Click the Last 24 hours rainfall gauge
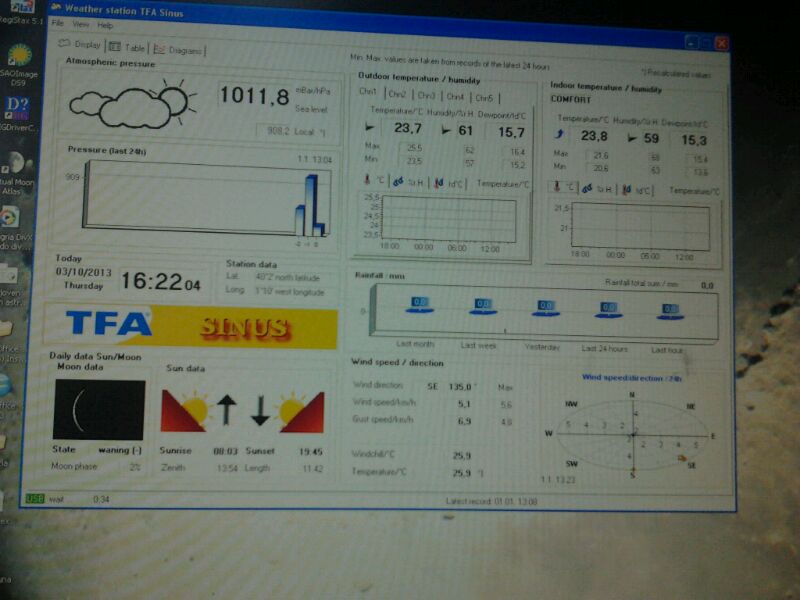This screenshot has width=800, height=600. 607,308
